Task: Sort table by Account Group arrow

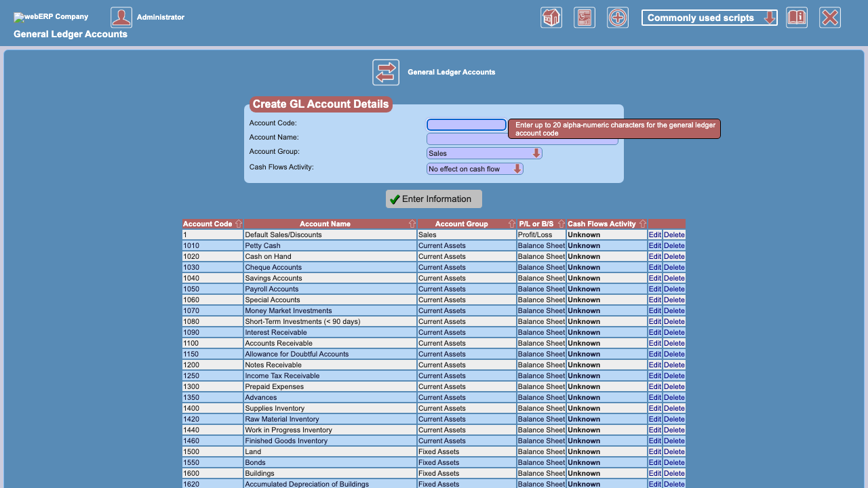Action: [x=511, y=224]
